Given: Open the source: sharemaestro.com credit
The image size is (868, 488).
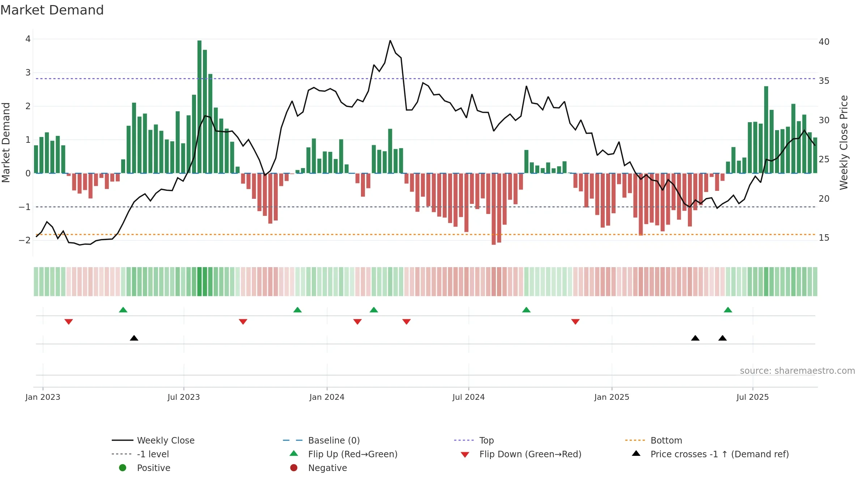Looking at the screenshot, I should coord(797,371).
